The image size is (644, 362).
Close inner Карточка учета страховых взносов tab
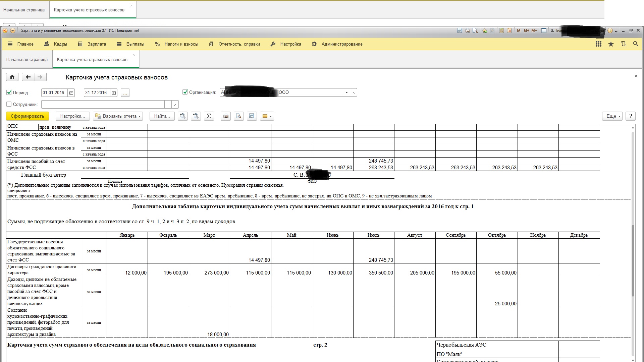[x=135, y=55]
